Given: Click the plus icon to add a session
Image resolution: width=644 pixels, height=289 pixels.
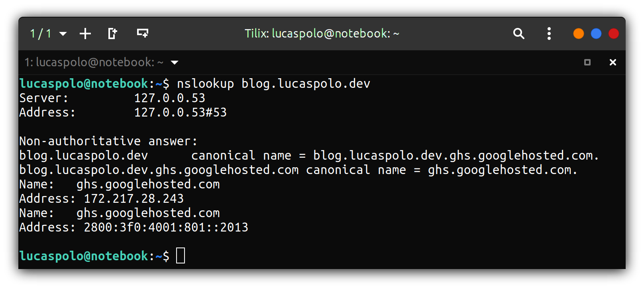Looking at the screenshot, I should click(x=85, y=34).
